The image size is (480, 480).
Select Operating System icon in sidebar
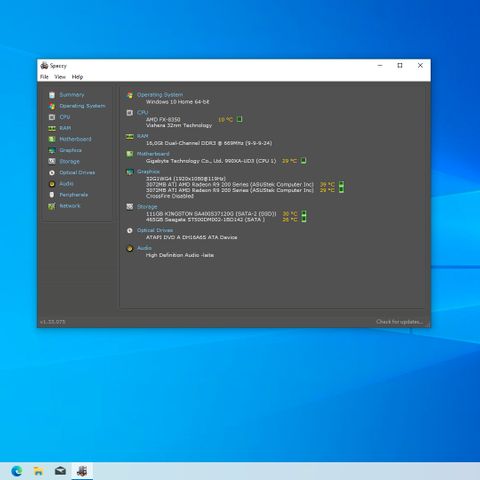pos(52,106)
